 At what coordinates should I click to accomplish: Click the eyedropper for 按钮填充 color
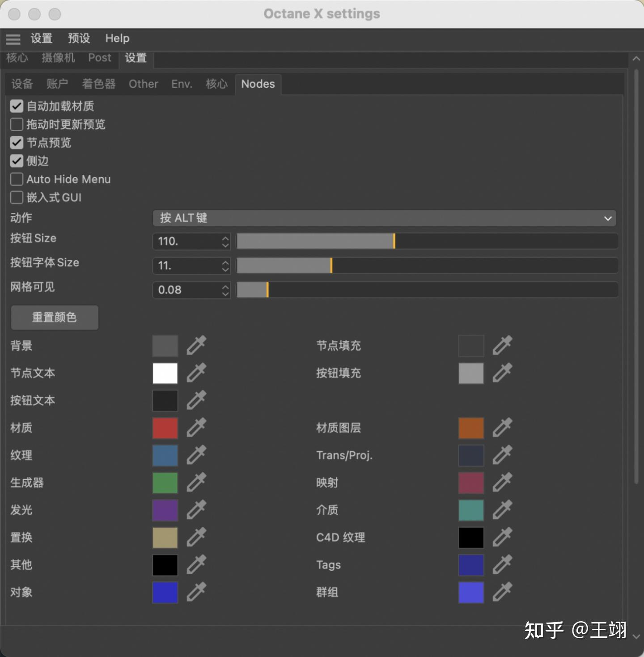(x=502, y=373)
